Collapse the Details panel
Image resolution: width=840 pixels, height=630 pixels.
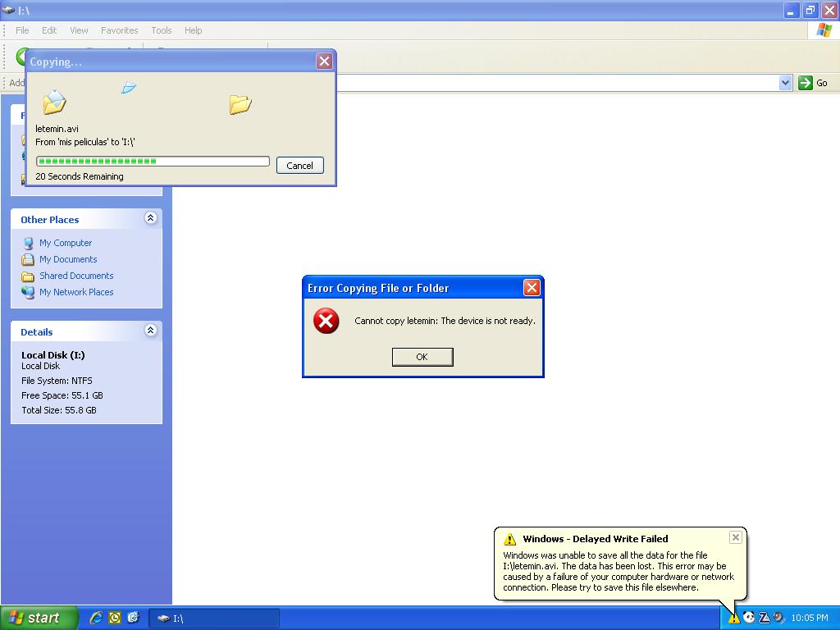[x=151, y=330]
